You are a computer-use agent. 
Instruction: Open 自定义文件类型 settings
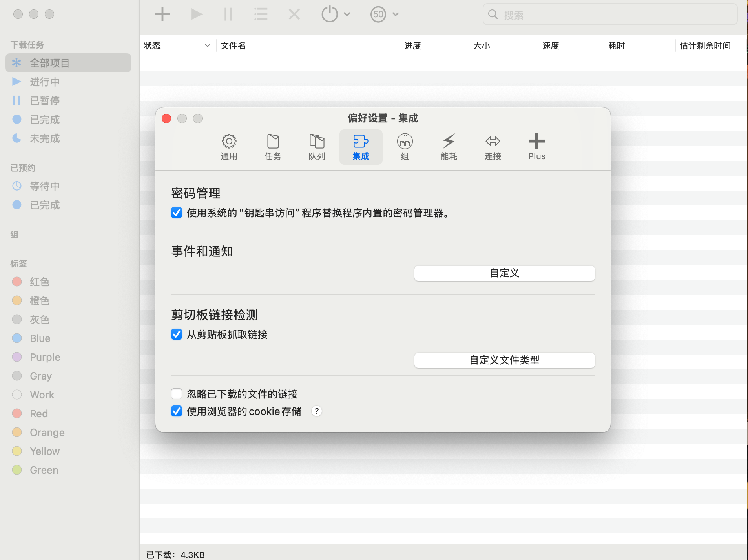tap(504, 360)
